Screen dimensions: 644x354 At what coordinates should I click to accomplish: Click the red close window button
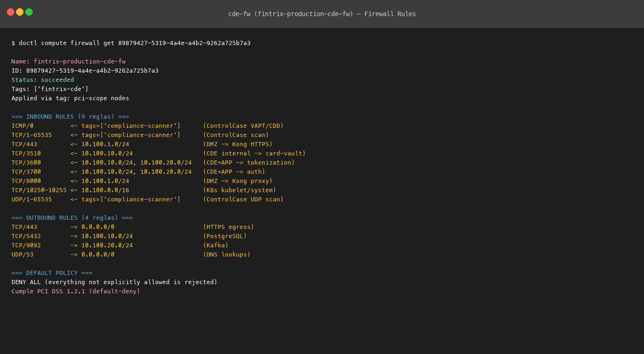[11, 12]
